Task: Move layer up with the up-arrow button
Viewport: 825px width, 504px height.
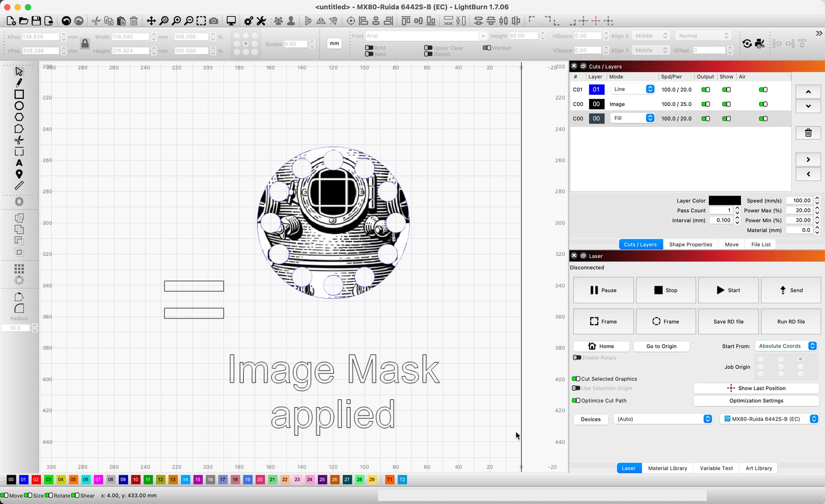Action: coord(808,91)
